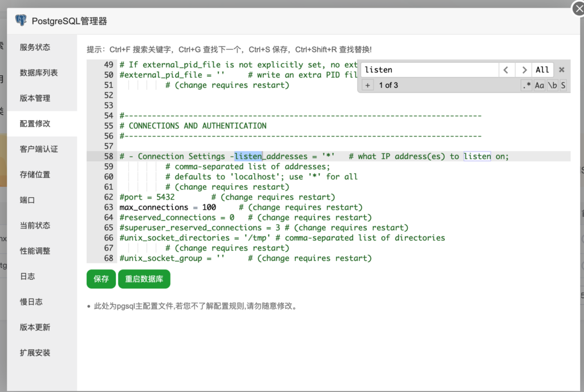The height and width of the screenshot is (392, 584).
Task: Click line number 68 in gutter
Action: 108,258
